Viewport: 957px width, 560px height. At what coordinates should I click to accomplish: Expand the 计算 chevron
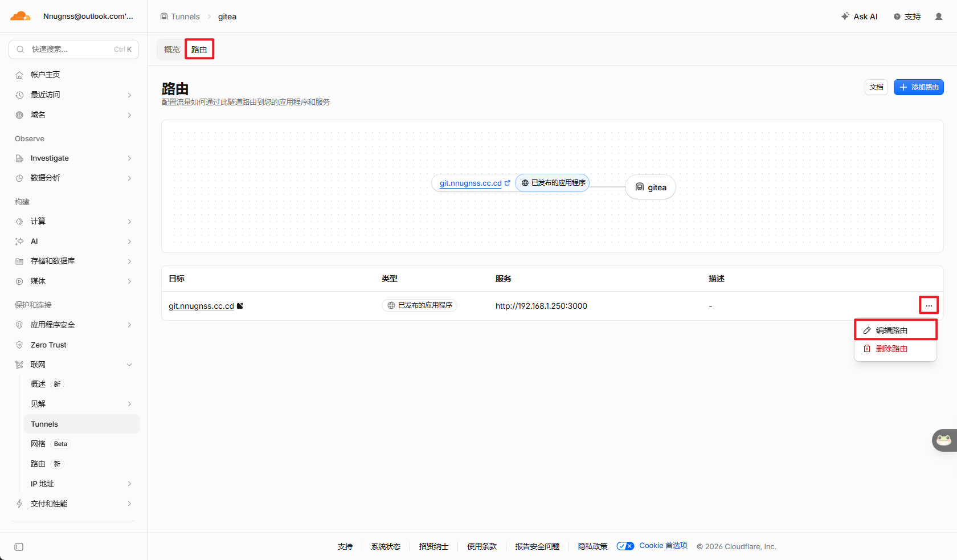129,222
